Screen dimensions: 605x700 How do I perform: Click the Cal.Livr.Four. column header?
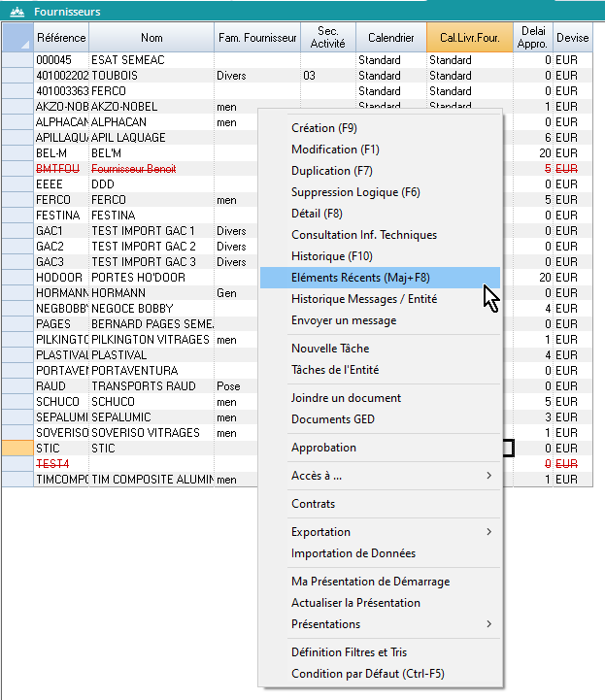point(465,38)
